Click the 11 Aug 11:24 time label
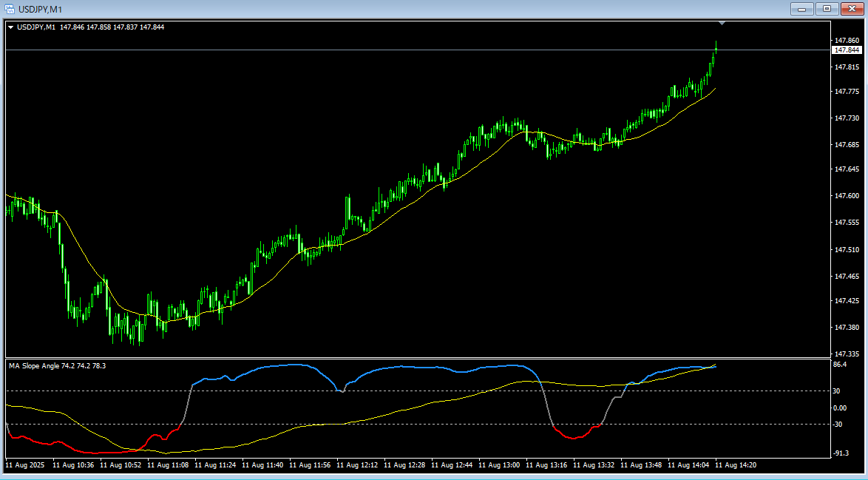 [x=215, y=466]
